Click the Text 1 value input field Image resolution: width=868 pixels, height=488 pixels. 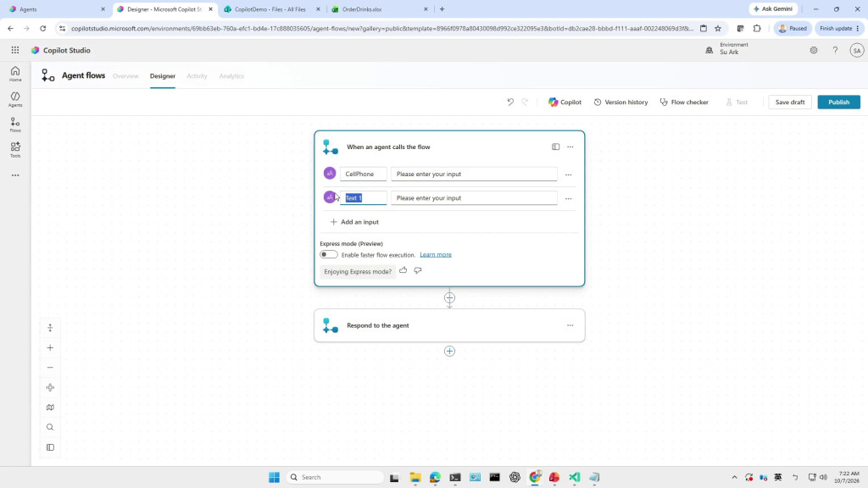tap(474, 197)
